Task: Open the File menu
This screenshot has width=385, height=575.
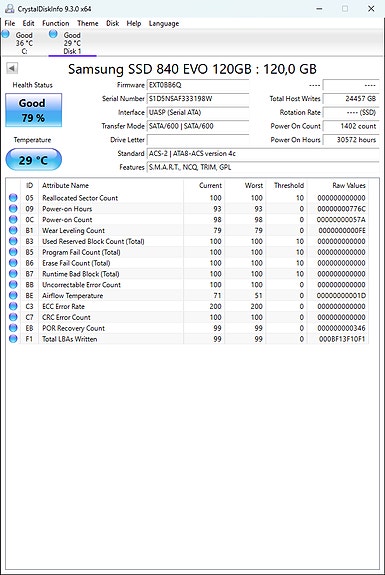Action: tap(10, 23)
